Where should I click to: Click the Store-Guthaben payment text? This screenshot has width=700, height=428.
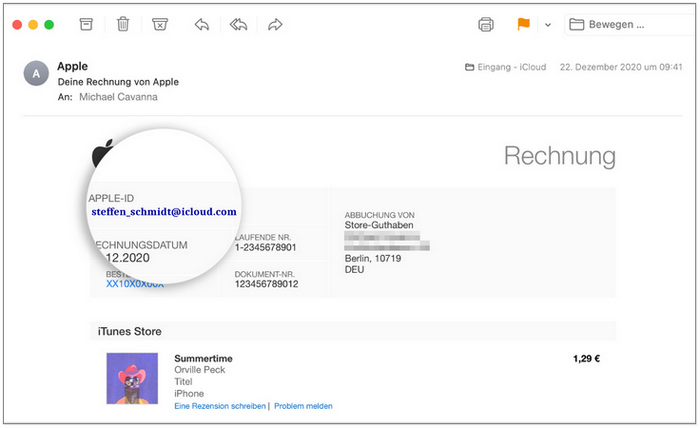click(x=379, y=225)
